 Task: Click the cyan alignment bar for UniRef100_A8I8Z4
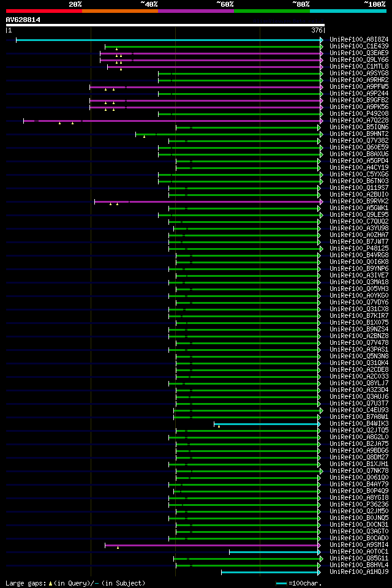point(168,40)
